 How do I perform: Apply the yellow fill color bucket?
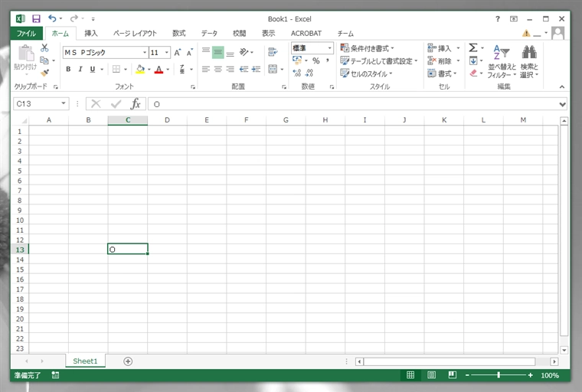point(140,69)
